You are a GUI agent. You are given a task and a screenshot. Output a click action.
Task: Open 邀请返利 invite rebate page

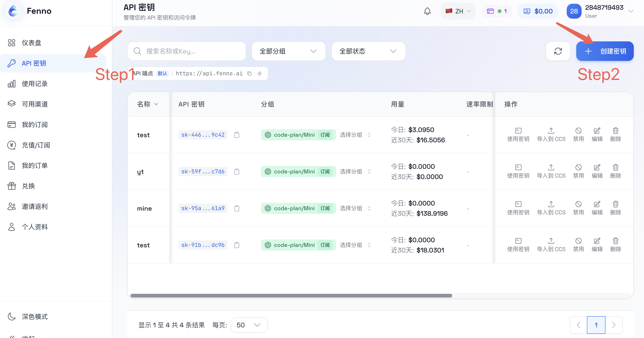coord(53,206)
